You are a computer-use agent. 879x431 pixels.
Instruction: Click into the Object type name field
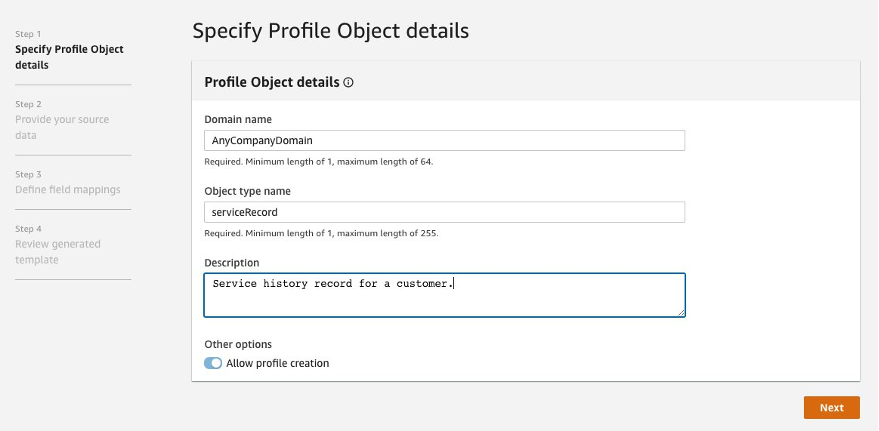coord(444,212)
